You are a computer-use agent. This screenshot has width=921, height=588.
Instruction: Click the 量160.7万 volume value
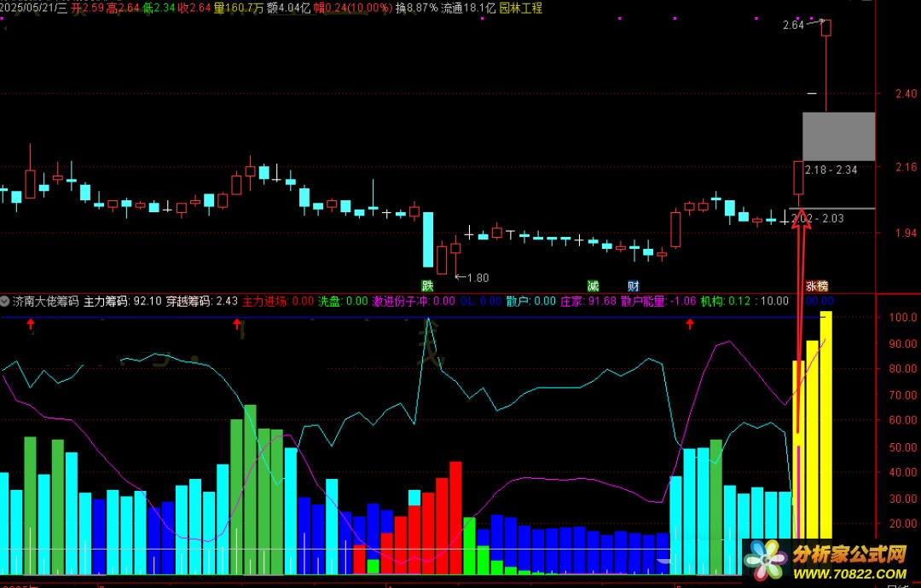point(239,8)
